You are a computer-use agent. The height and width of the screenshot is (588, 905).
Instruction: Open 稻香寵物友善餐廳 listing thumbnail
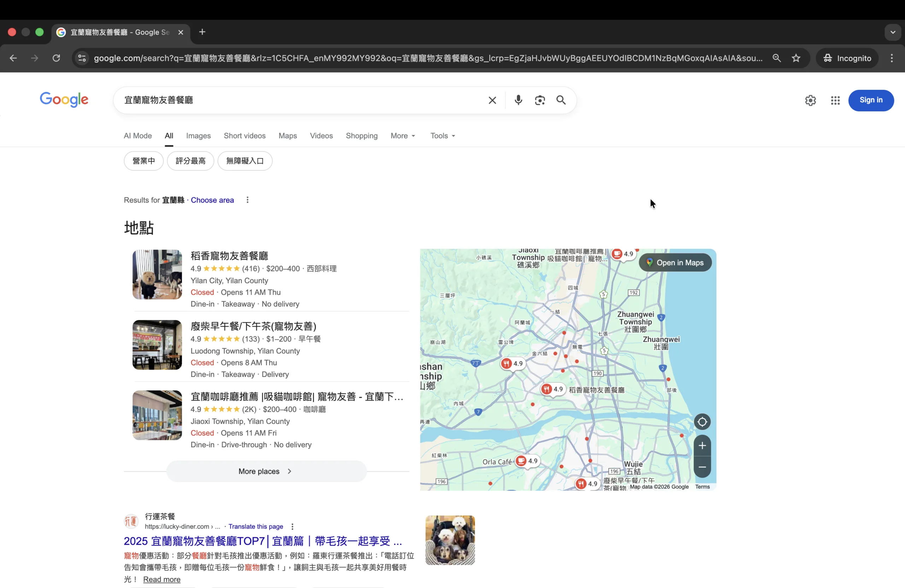pyautogui.click(x=157, y=274)
